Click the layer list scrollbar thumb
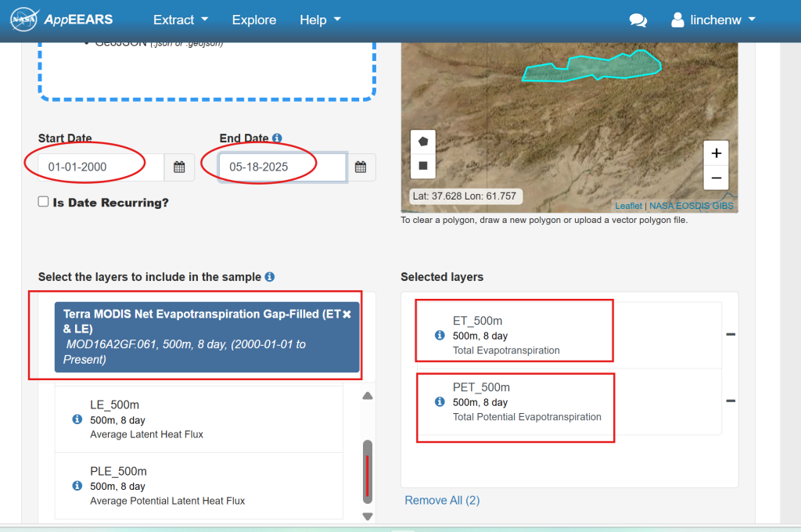 point(368,472)
